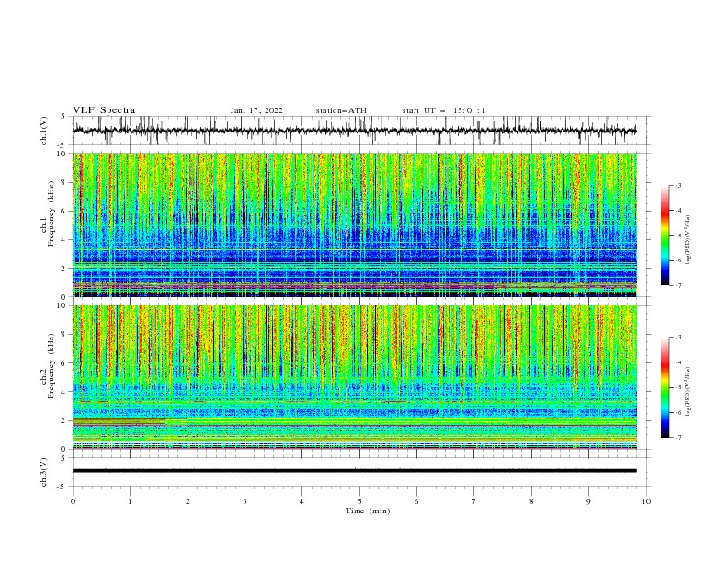728x563 pixels.
Task: Click inside the ch.1 spectrogram panel
Action: coord(354,224)
